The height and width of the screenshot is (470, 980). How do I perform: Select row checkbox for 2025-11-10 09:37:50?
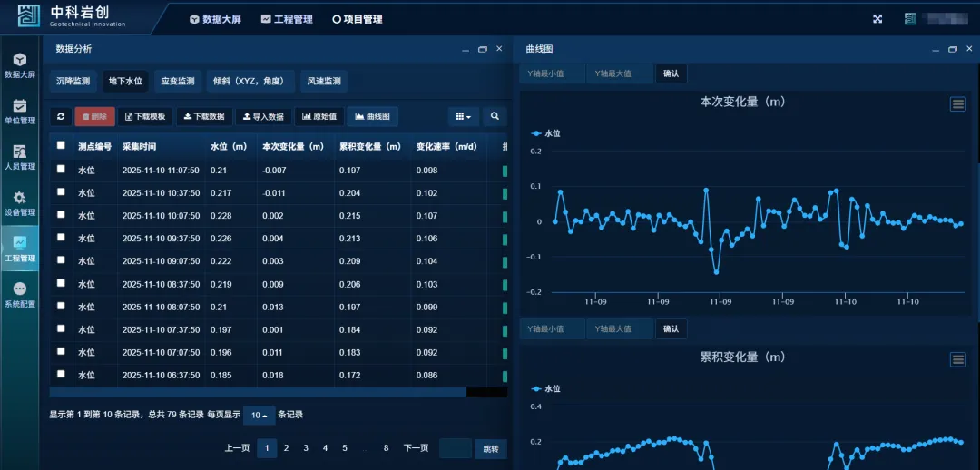pyautogui.click(x=61, y=238)
